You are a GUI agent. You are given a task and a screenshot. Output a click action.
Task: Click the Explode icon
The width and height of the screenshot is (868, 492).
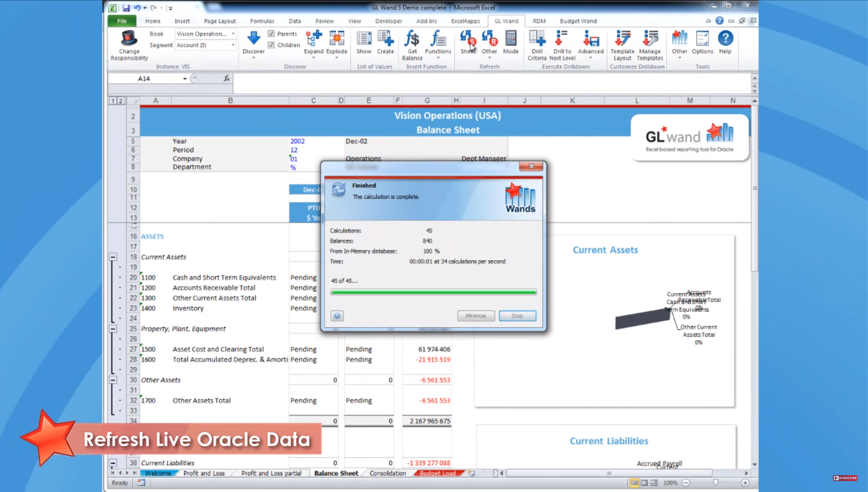click(x=337, y=39)
